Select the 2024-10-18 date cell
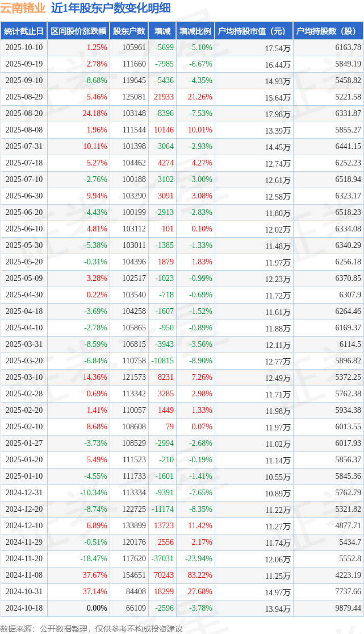364x634 pixels. pyautogui.click(x=24, y=608)
